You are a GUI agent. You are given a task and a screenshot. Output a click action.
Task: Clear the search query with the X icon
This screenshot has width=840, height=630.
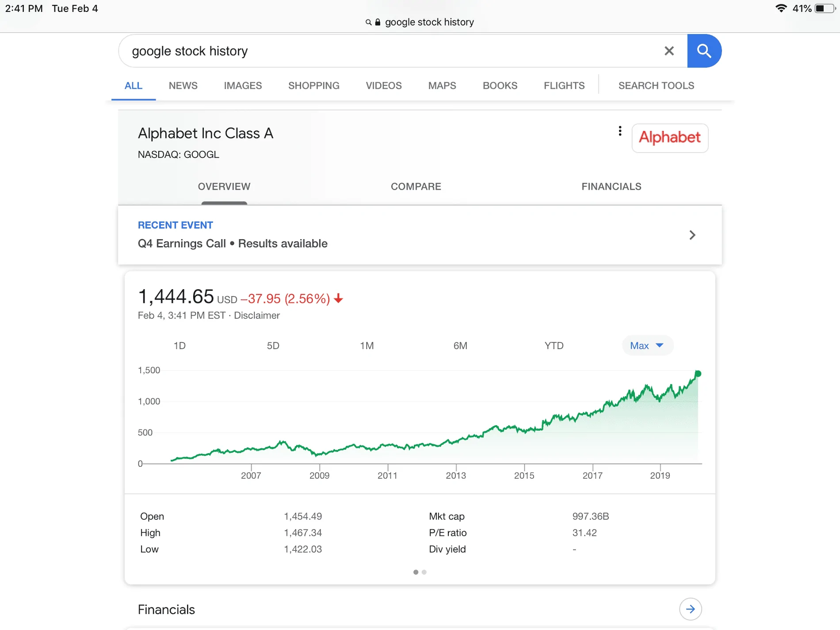(x=669, y=50)
